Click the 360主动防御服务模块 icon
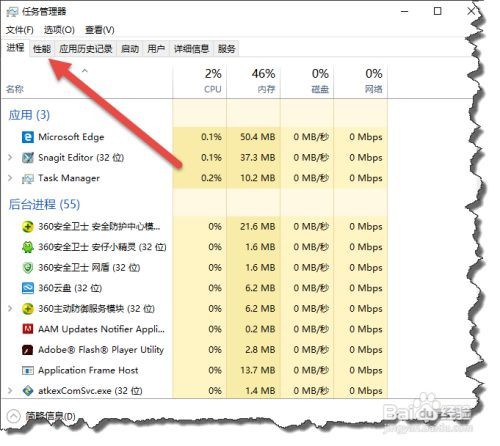This screenshot has width=500, height=446. coord(28,309)
